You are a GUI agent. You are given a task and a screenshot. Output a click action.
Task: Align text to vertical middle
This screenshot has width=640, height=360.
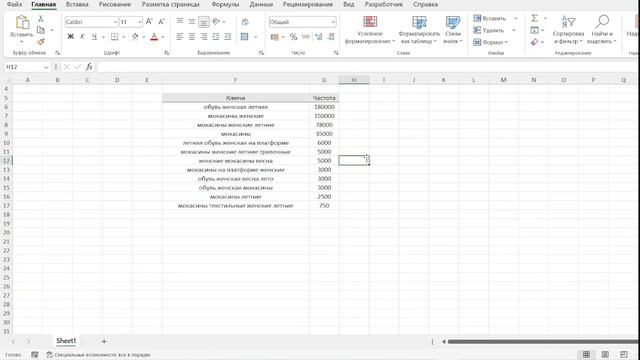pos(191,21)
